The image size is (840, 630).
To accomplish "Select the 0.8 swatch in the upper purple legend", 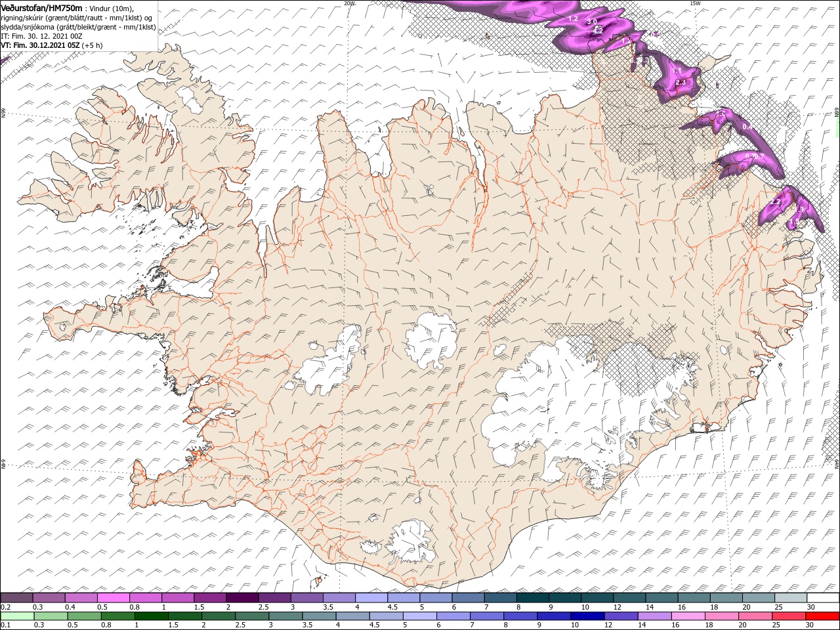I will tap(146, 597).
